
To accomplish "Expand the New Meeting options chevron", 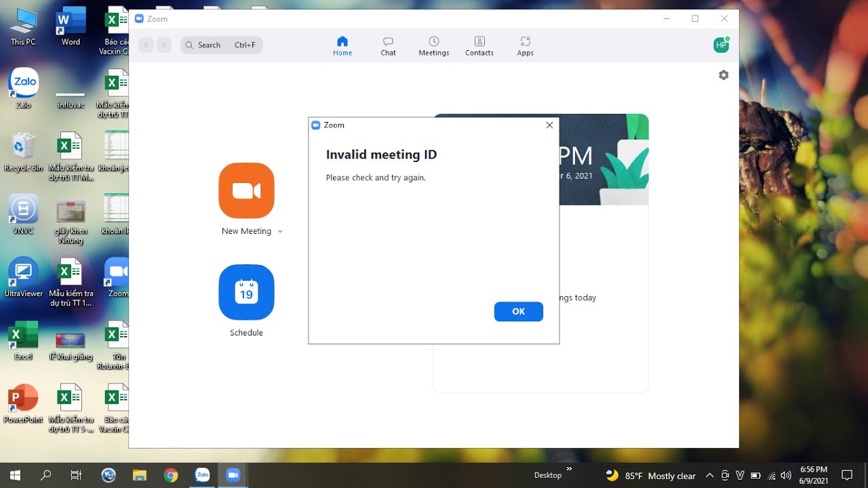I will coord(280,232).
